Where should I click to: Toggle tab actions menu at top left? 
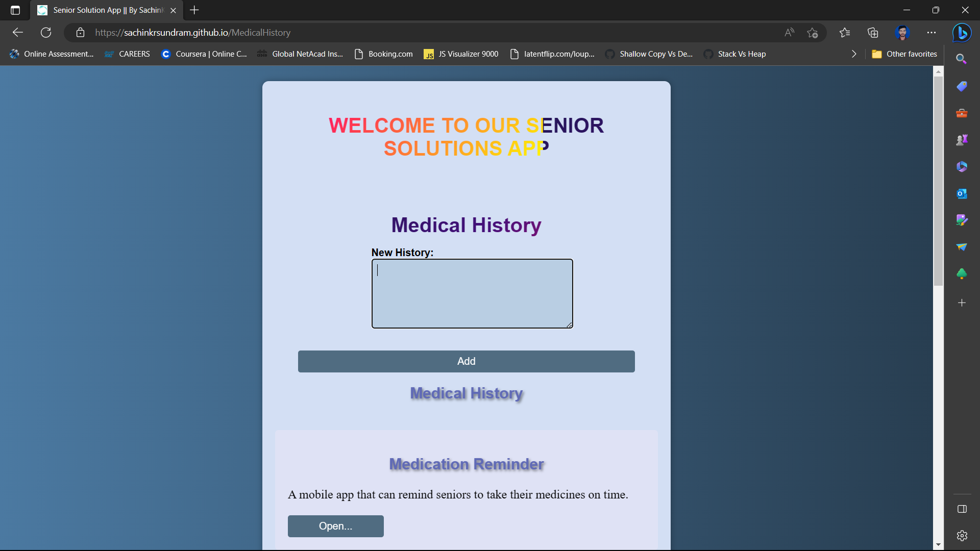click(15, 10)
